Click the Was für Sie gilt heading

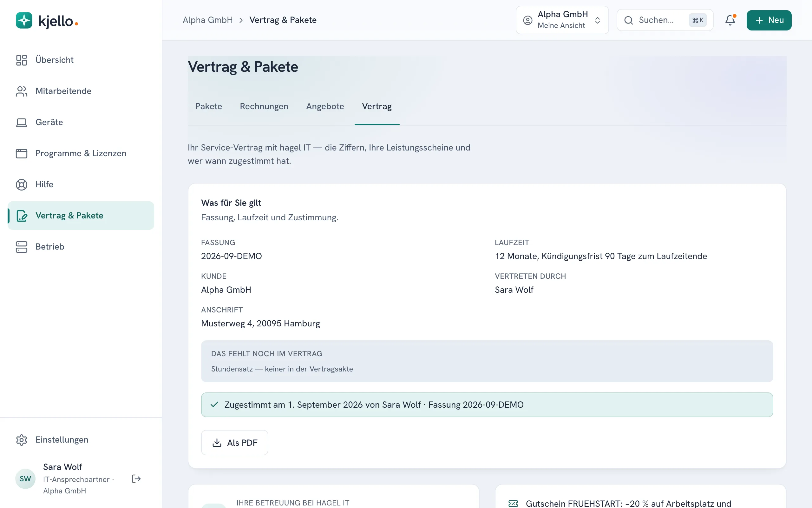(231, 203)
